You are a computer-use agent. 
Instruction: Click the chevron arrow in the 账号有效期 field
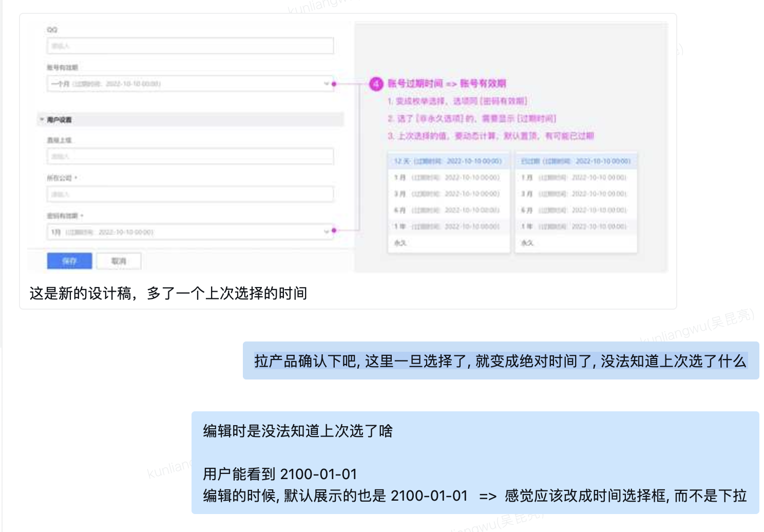point(326,83)
